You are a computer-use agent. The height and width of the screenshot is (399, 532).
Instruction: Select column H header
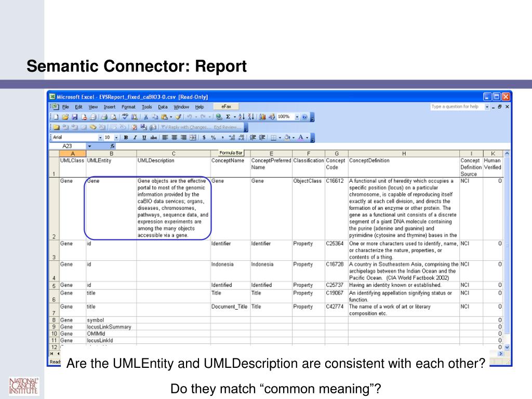pyautogui.click(x=404, y=154)
